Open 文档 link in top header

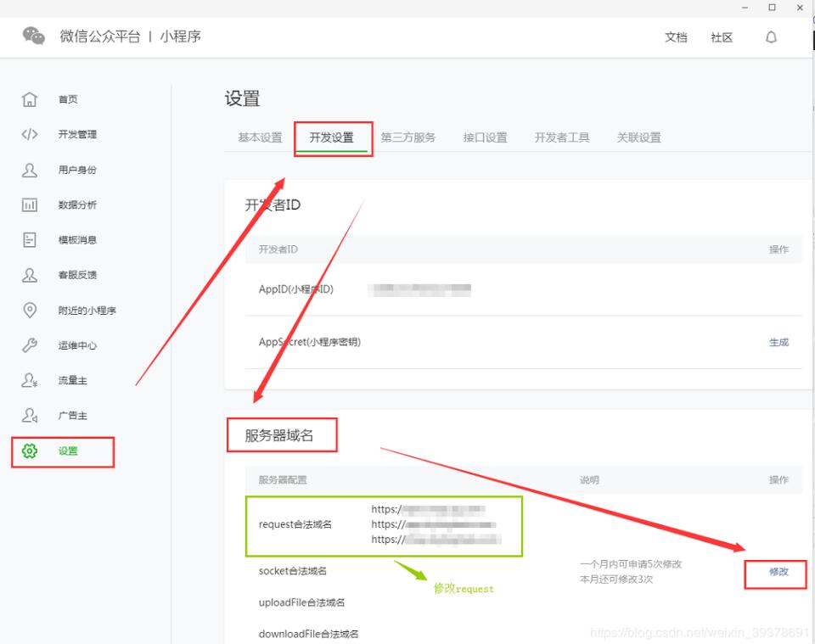(x=676, y=37)
